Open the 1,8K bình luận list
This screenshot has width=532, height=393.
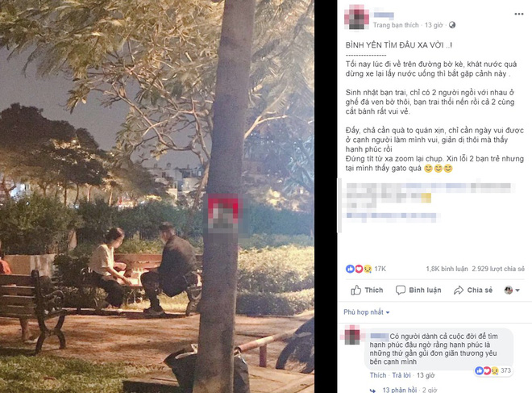[x=447, y=269]
